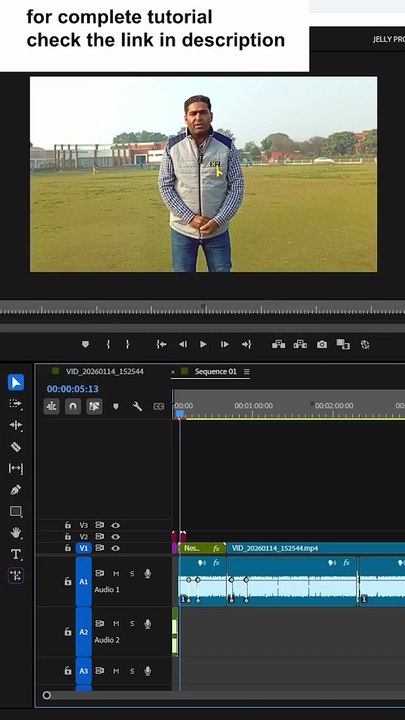Screen dimensions: 405x720
Task: Switch to the VID_20260114_152544 timeline tab
Action: pos(105,371)
